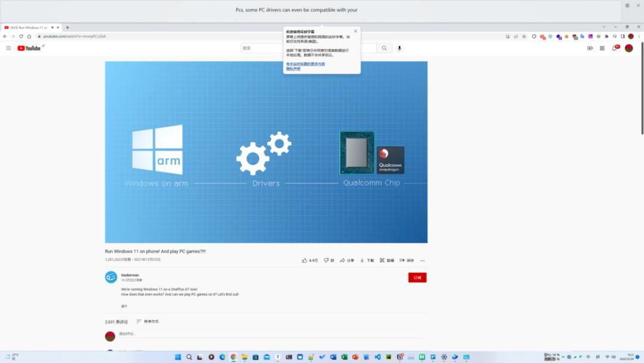
Task: Open Windows Start menu on taskbar
Action: point(178,357)
